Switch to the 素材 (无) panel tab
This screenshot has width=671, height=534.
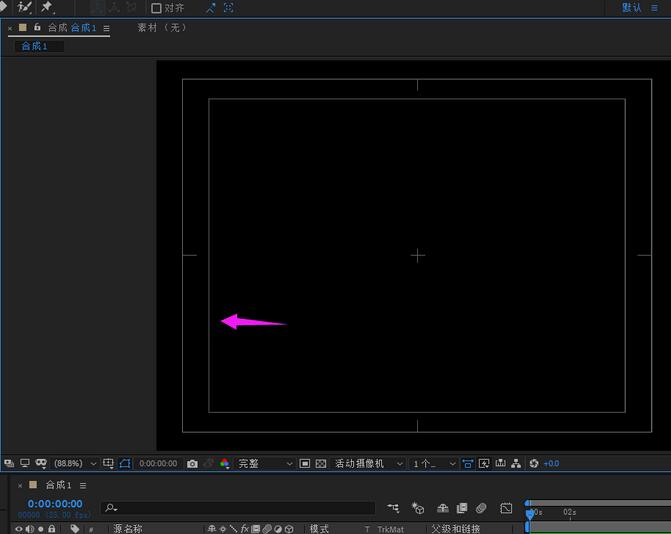click(x=162, y=28)
